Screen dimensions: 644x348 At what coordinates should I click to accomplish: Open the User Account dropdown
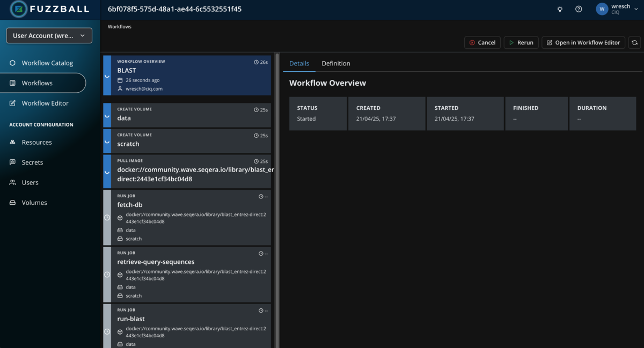(49, 35)
